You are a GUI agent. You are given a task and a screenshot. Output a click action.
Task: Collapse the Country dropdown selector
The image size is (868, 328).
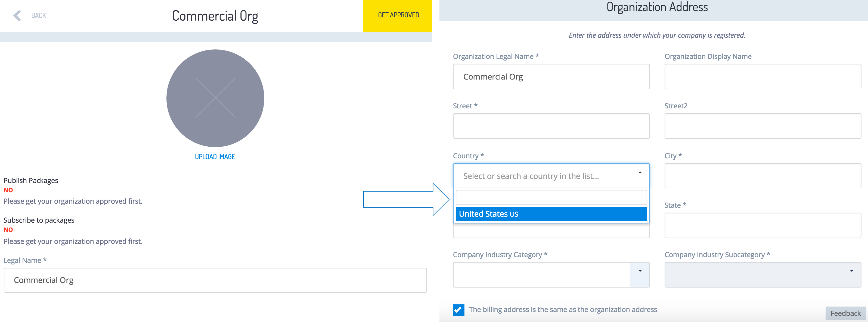tap(551, 176)
